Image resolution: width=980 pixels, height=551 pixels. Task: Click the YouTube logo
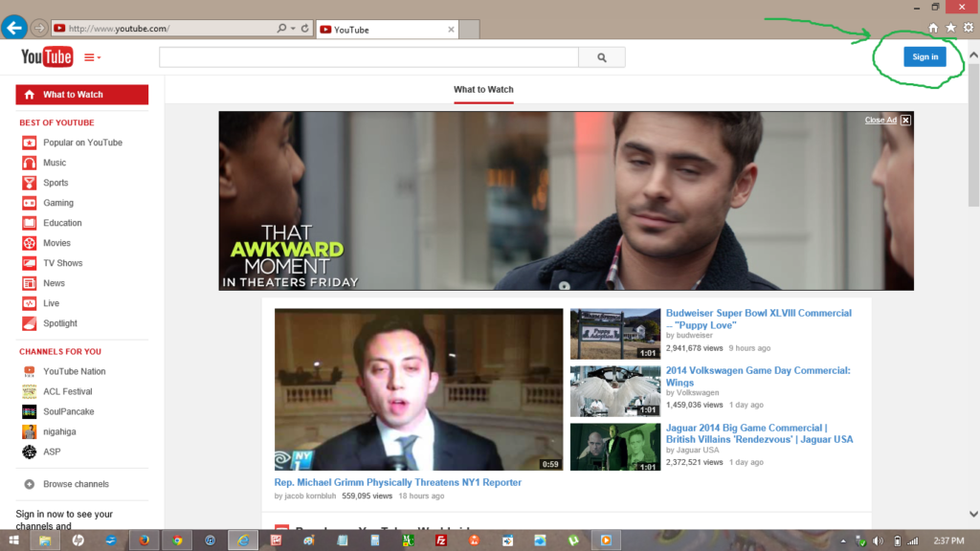tap(47, 57)
